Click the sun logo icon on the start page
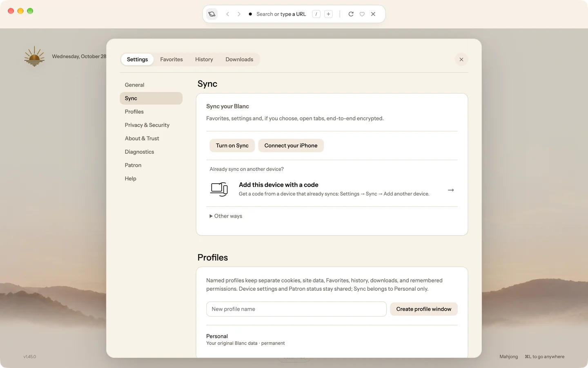 (34, 56)
